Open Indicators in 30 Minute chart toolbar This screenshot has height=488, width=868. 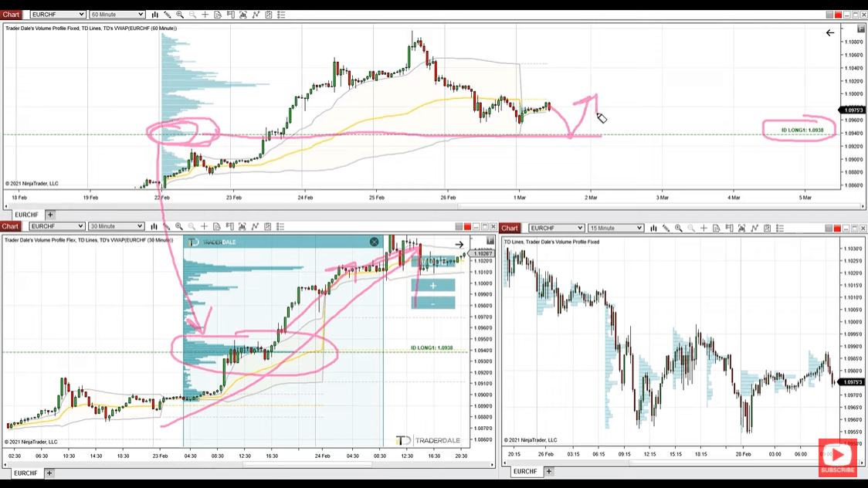[x=255, y=226]
